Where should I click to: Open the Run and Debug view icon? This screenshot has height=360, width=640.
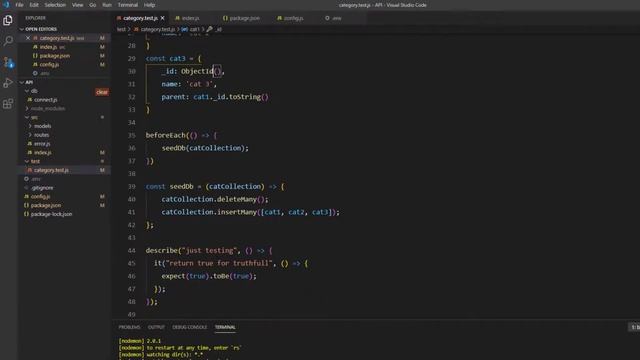click(x=8, y=83)
